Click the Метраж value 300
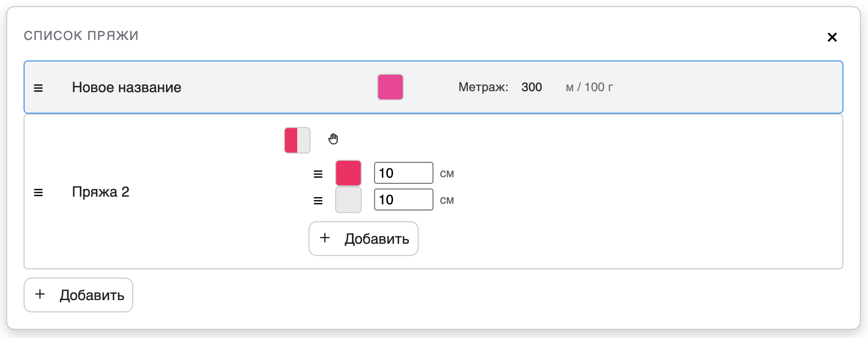 [531, 87]
